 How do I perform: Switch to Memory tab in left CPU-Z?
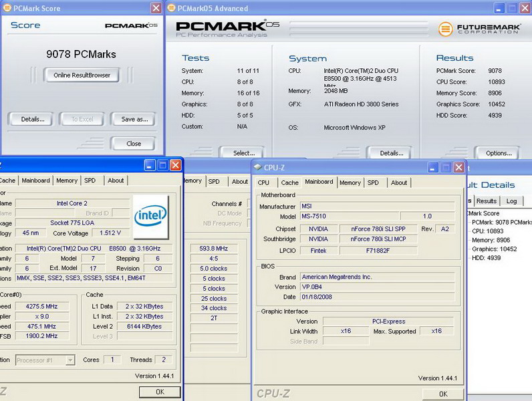tap(67, 180)
